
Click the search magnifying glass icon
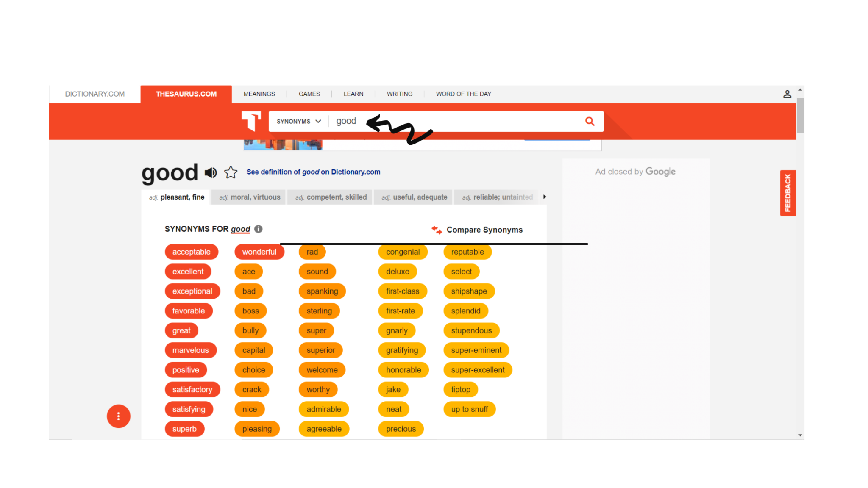coord(590,121)
